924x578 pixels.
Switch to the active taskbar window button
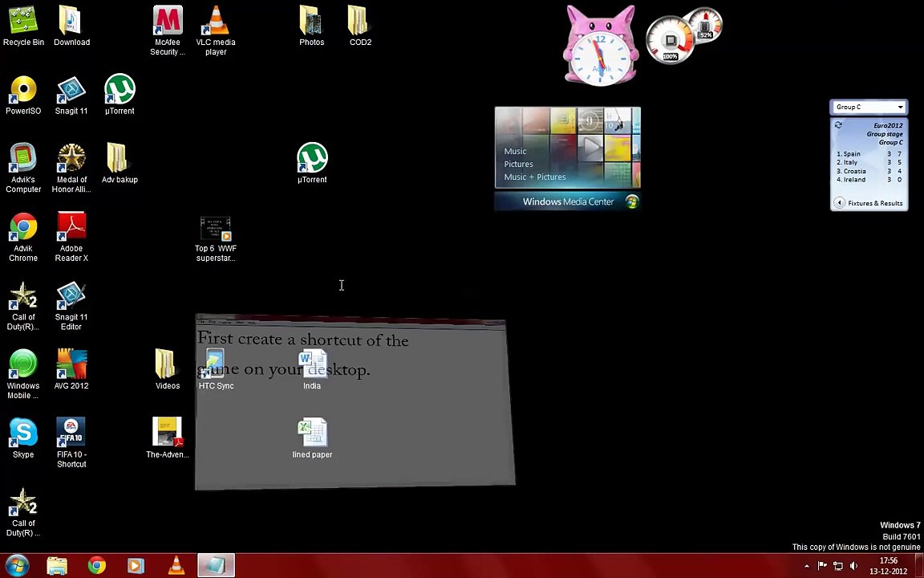(216, 566)
